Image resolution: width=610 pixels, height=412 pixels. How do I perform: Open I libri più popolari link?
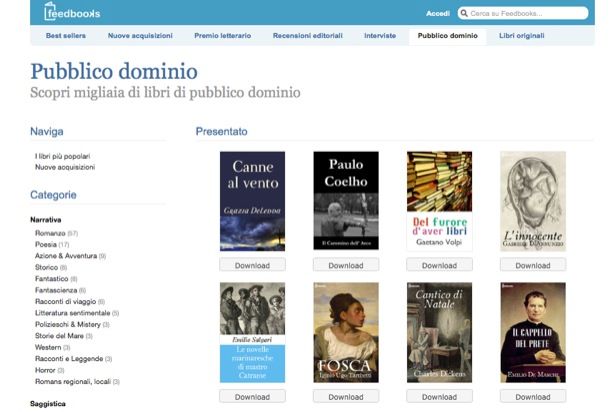(63, 156)
